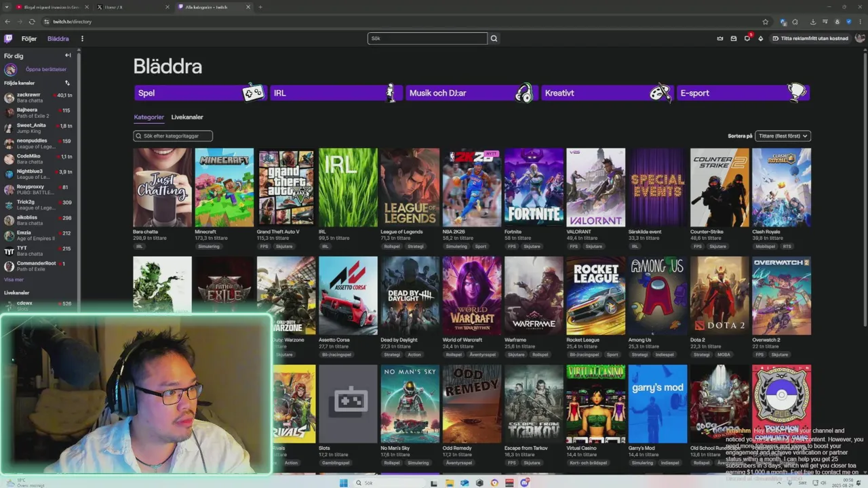Open Garry's Mod category thumbnail
This screenshot has width=868, height=488.
point(658,404)
